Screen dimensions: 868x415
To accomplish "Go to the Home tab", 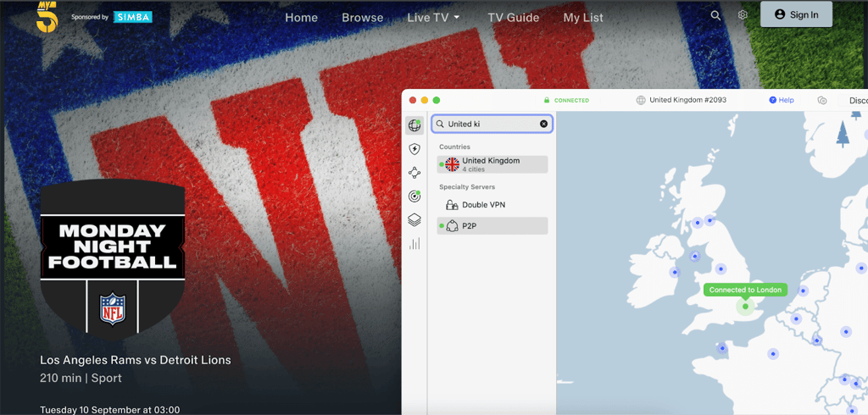I will (x=301, y=18).
